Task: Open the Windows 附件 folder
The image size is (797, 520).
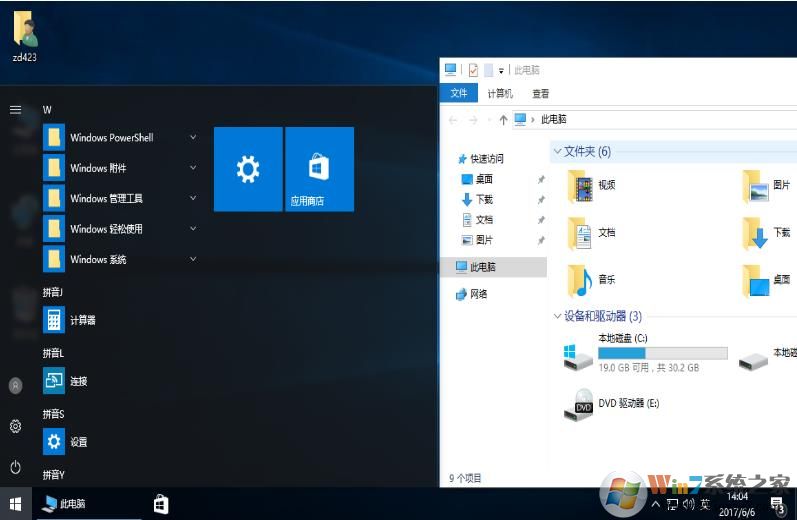Action: click(121, 168)
